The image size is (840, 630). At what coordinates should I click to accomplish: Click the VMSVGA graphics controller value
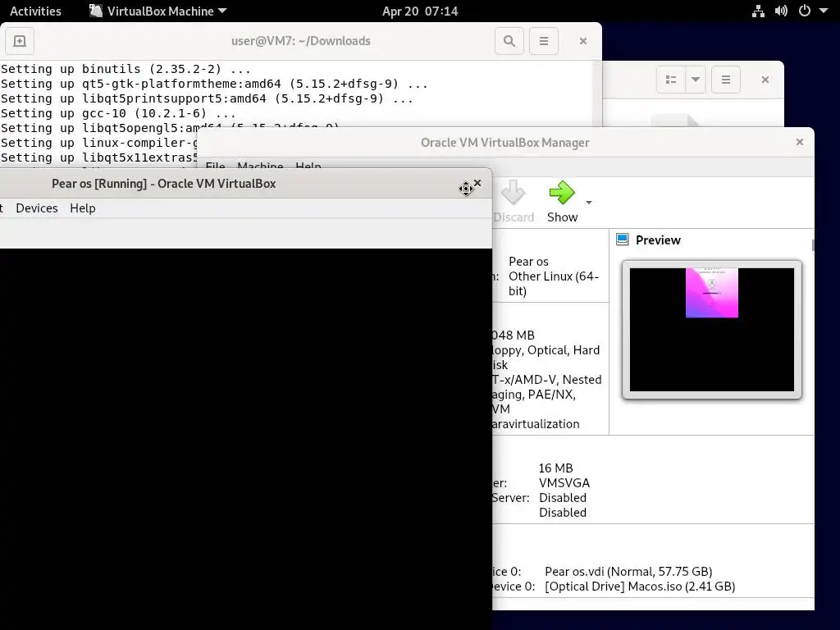[x=564, y=483]
